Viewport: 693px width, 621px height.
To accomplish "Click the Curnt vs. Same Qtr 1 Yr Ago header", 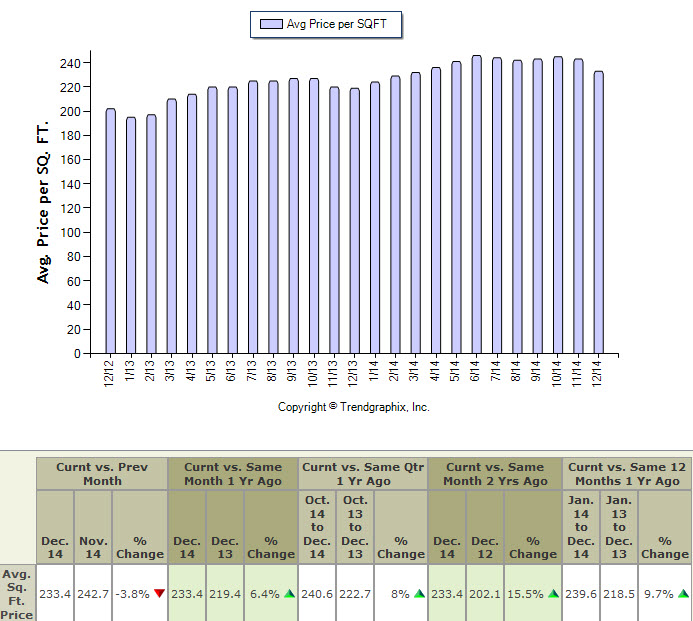I will coord(363,474).
